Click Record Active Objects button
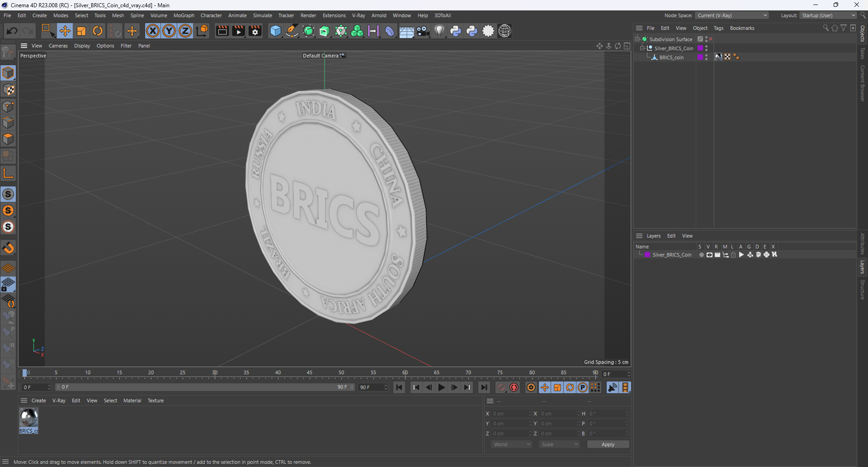The image size is (868, 467). pos(501,387)
